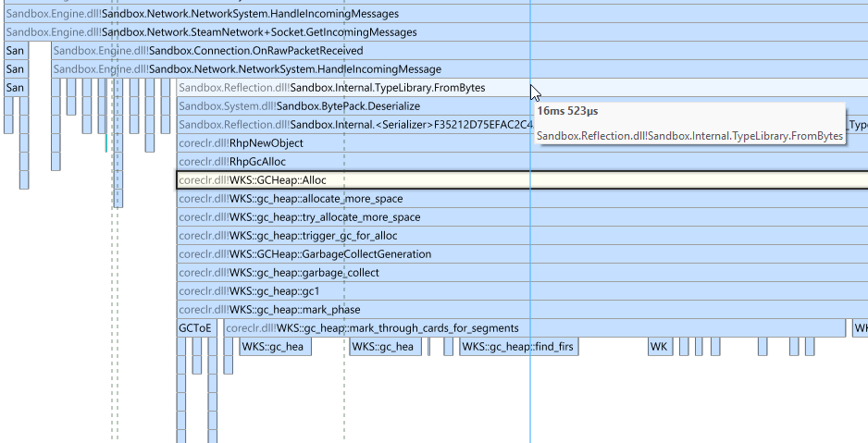Select the gc_heap::allocate_more_space frame
Image resolution: width=868 pixels, height=443 pixels.
click(522, 199)
